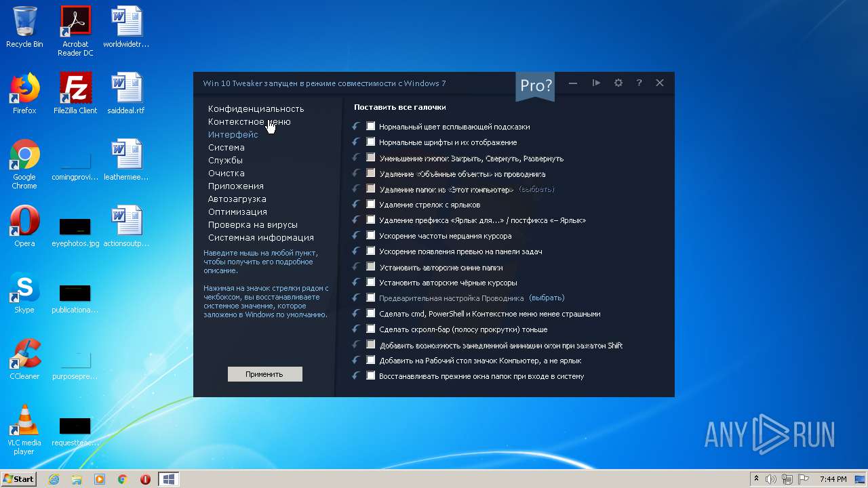Open the Контекстное меню section
This screenshot has width=868, height=488.
(x=249, y=121)
